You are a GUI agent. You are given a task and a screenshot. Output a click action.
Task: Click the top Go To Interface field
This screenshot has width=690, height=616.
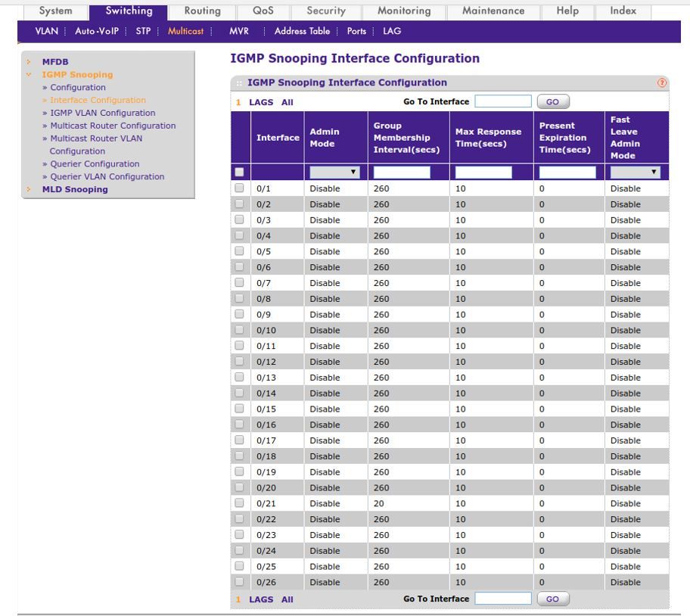[502, 101]
